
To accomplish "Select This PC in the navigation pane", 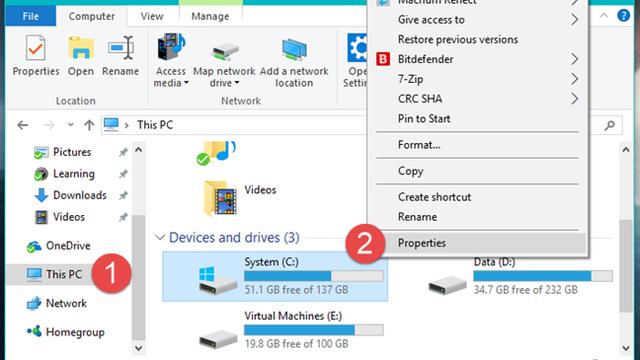I will (63, 274).
